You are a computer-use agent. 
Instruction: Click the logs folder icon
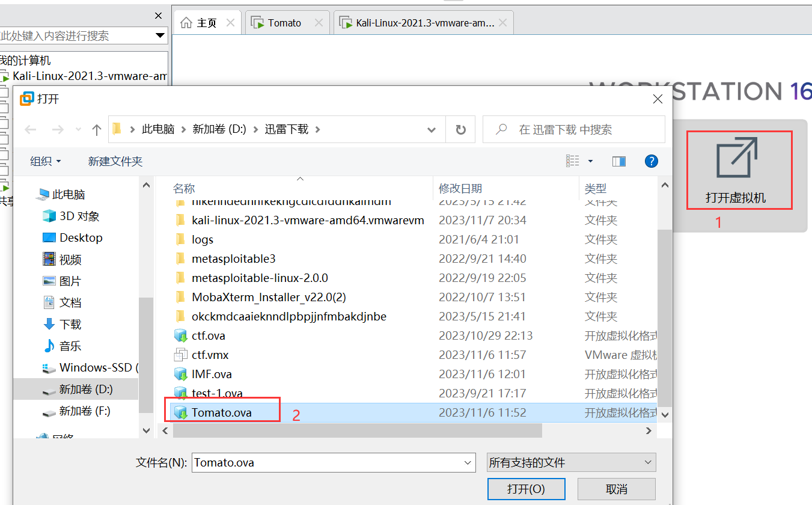[x=180, y=239]
